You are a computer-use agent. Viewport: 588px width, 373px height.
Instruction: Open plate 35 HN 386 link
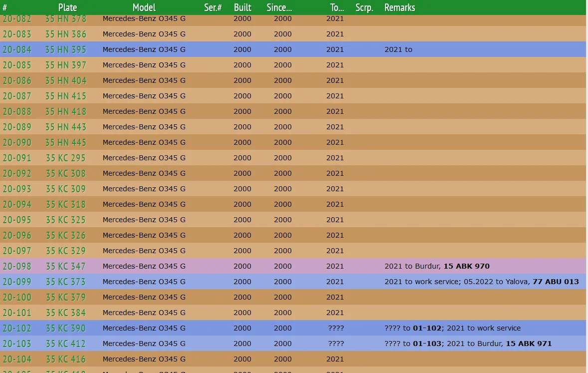[x=66, y=34]
